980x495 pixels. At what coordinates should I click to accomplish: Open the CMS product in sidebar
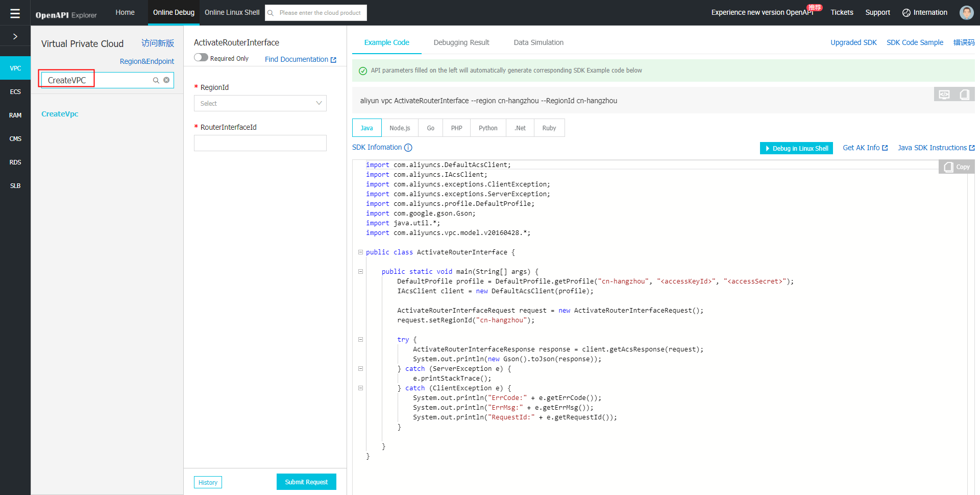coord(15,138)
